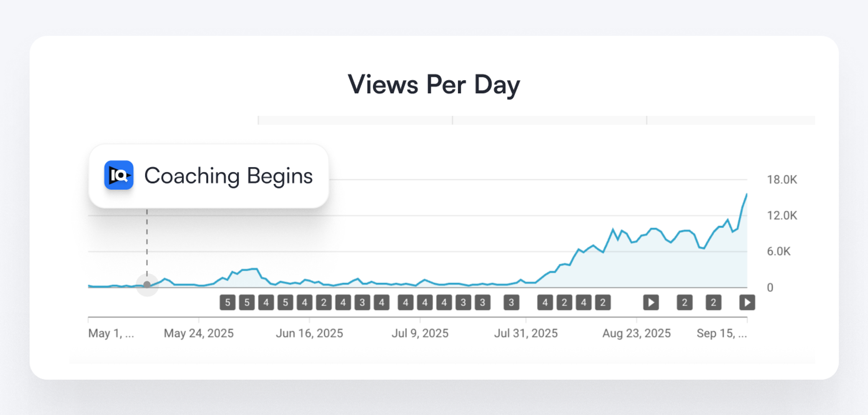The image size is (868, 415).
Task: Click the May 24, 2025 axis label
Action: tap(198, 334)
